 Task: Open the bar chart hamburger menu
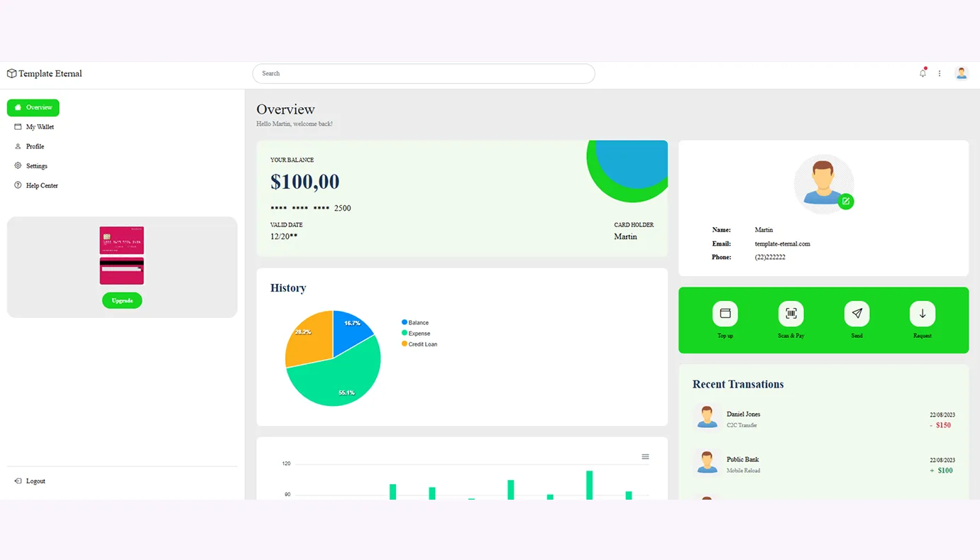point(645,456)
